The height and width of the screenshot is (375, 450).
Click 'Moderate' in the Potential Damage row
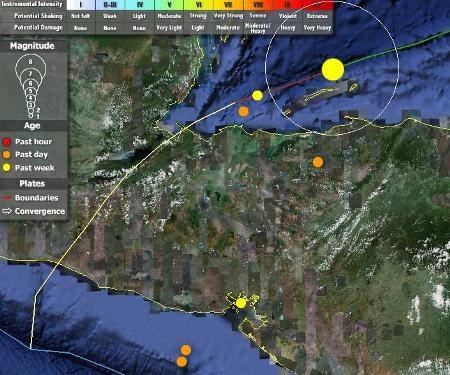(x=228, y=28)
